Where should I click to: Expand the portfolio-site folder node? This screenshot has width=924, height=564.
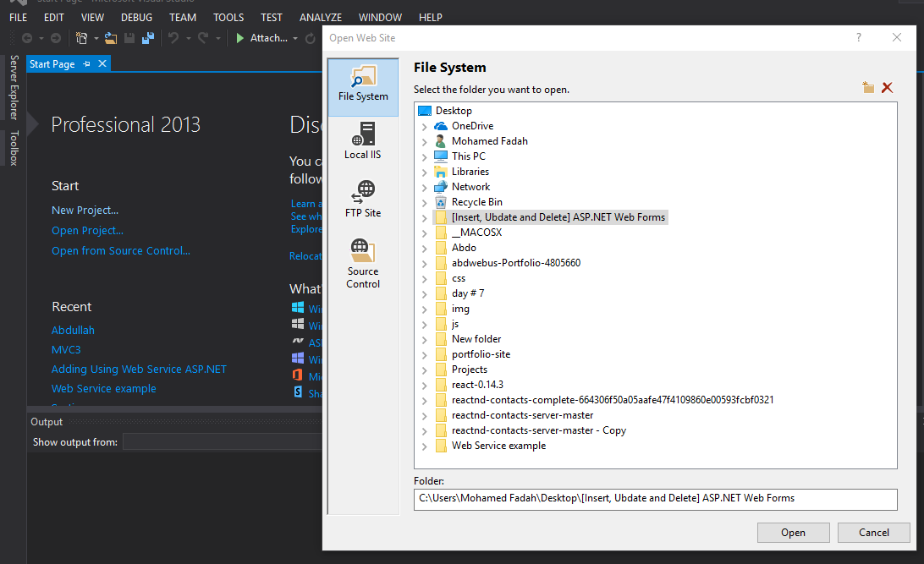tap(424, 355)
